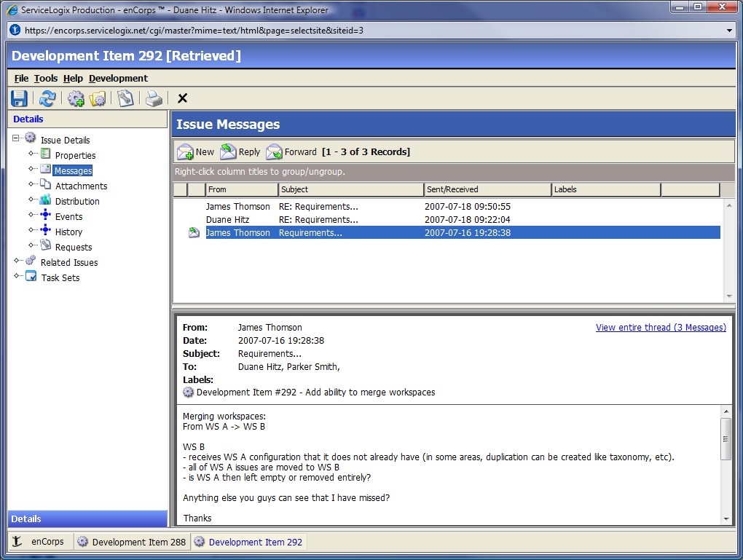
Task: Click the message body scrollbar up arrow
Action: [726, 411]
